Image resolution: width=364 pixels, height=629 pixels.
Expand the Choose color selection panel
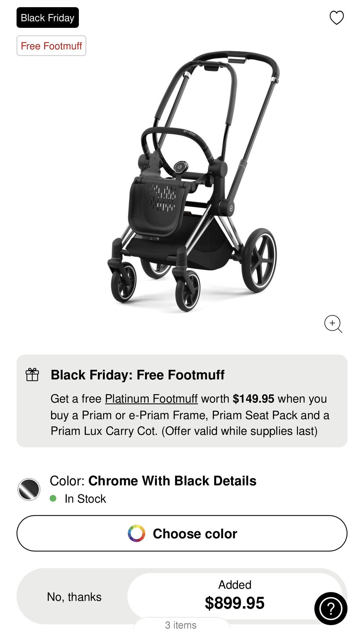click(182, 533)
